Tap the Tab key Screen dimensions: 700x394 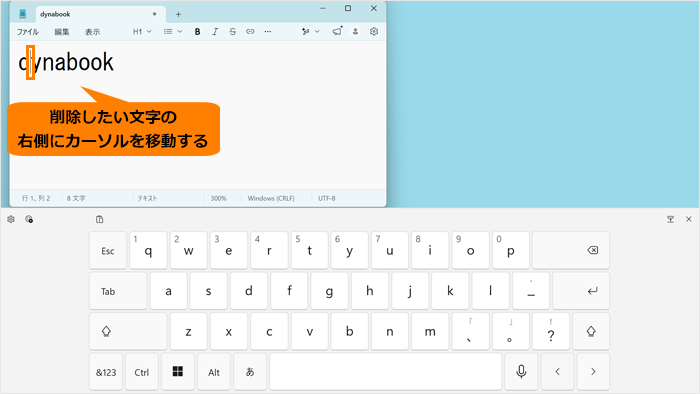coord(118,291)
